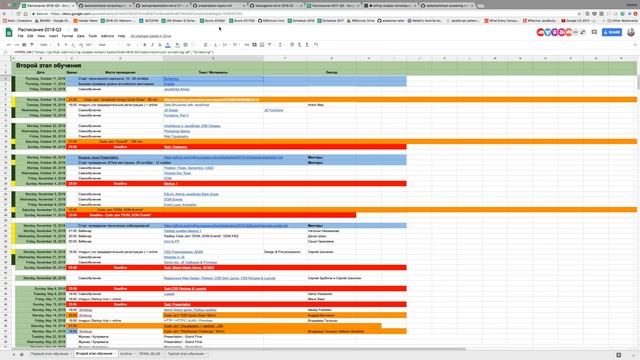Add a new sheet with plus
The width and height of the screenshot is (640, 360).
14,354
